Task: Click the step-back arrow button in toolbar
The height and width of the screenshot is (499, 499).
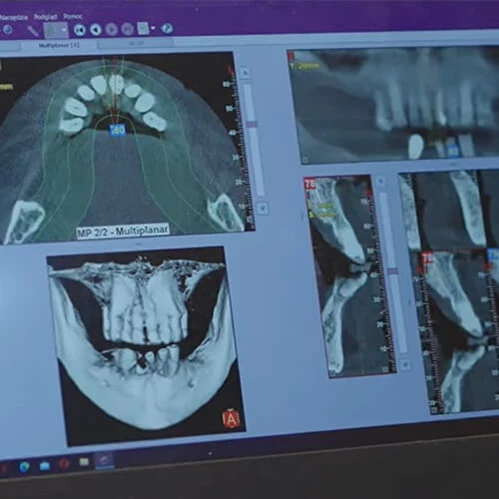Action: (96, 30)
